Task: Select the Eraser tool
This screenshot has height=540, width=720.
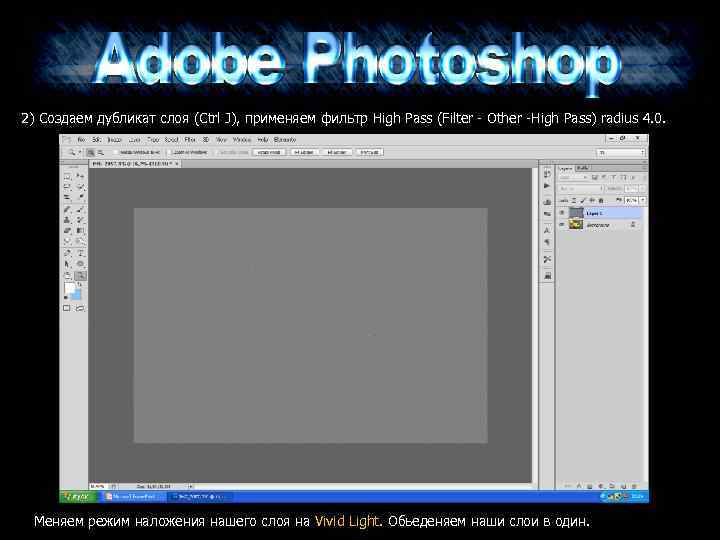Action: (x=68, y=231)
